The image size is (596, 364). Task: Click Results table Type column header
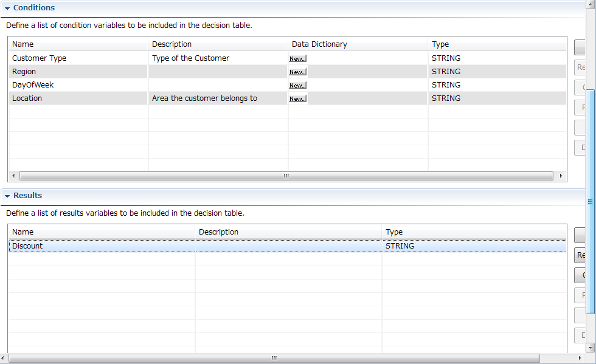click(474, 232)
